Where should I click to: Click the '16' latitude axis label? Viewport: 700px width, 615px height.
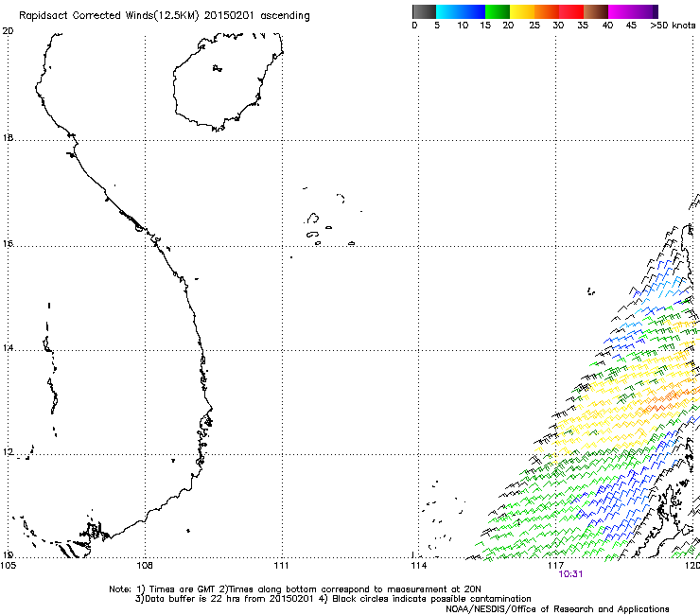[x=8, y=243]
